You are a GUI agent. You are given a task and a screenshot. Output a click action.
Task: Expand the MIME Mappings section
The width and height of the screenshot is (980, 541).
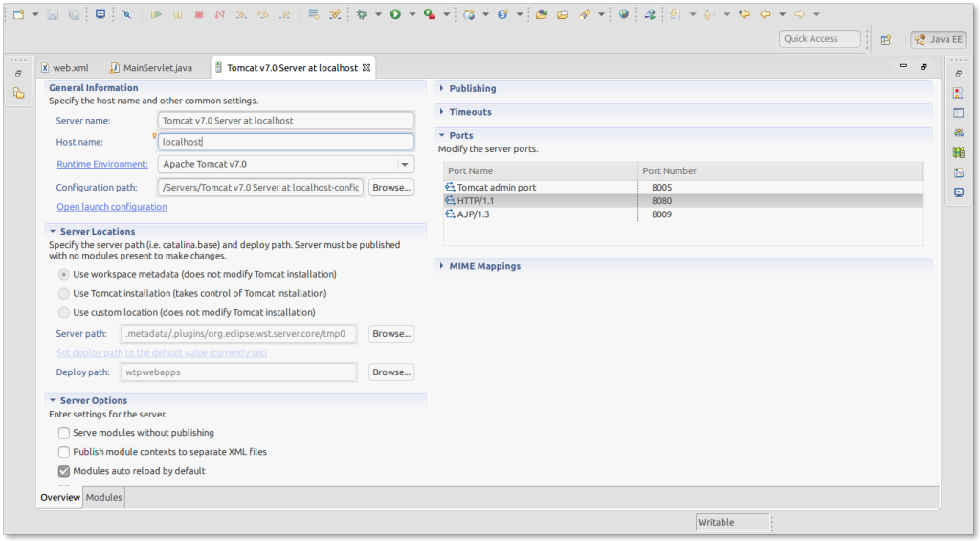pyautogui.click(x=441, y=266)
